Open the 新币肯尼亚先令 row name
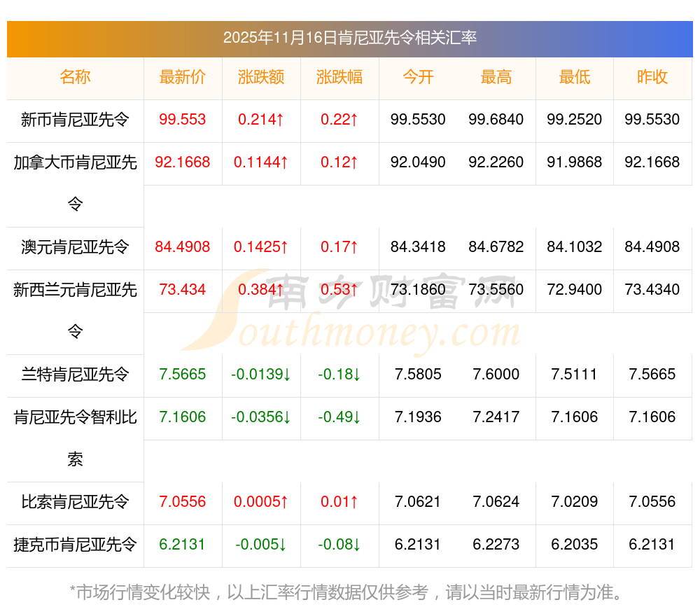This screenshot has height=614, width=700. pyautogui.click(x=75, y=120)
